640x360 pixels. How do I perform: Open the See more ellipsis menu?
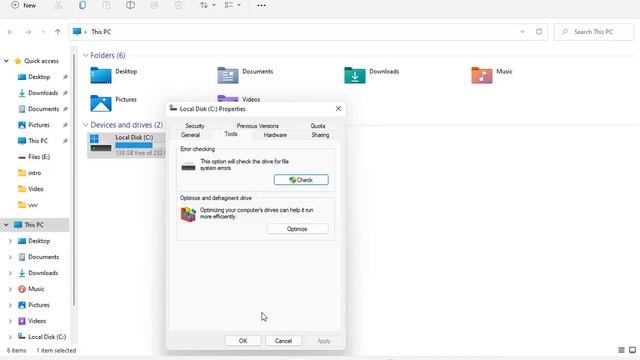pos(261,5)
